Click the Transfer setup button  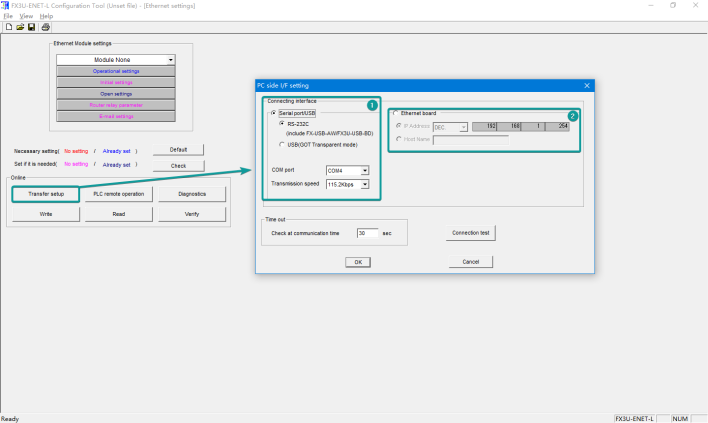[x=46, y=193]
